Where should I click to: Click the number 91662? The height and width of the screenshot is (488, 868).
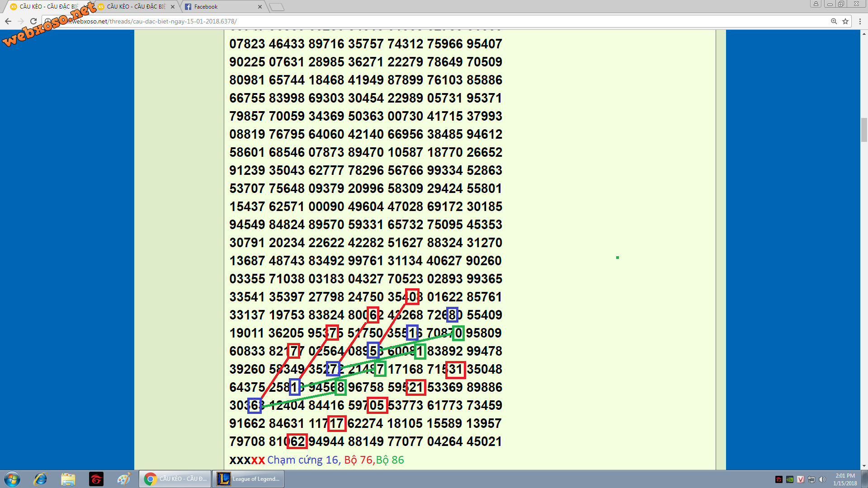click(247, 423)
